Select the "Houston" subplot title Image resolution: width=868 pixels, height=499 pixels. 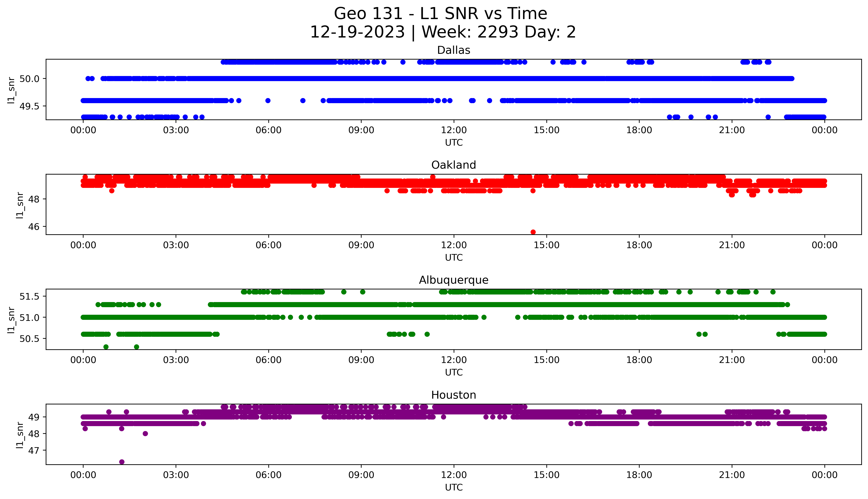[454, 395]
